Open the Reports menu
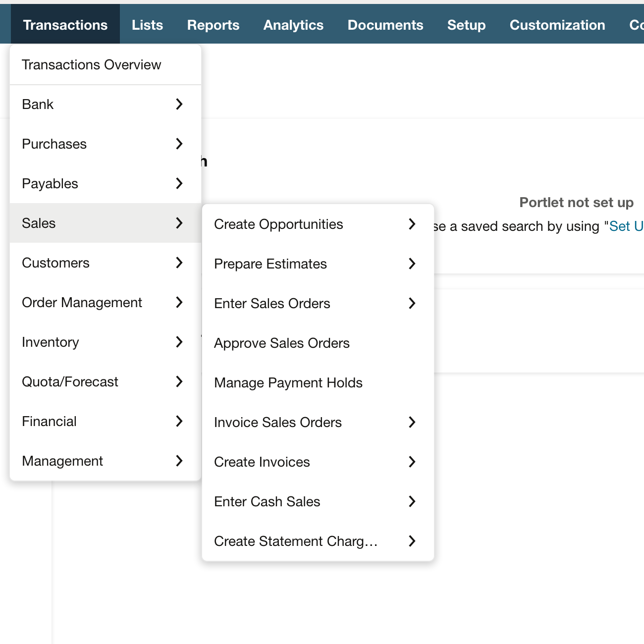 pyautogui.click(x=213, y=25)
